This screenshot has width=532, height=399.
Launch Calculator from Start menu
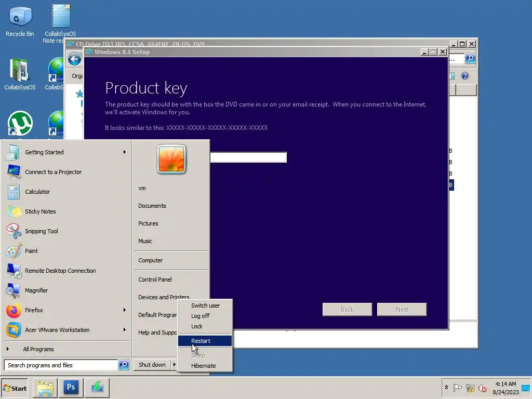pyautogui.click(x=66, y=192)
